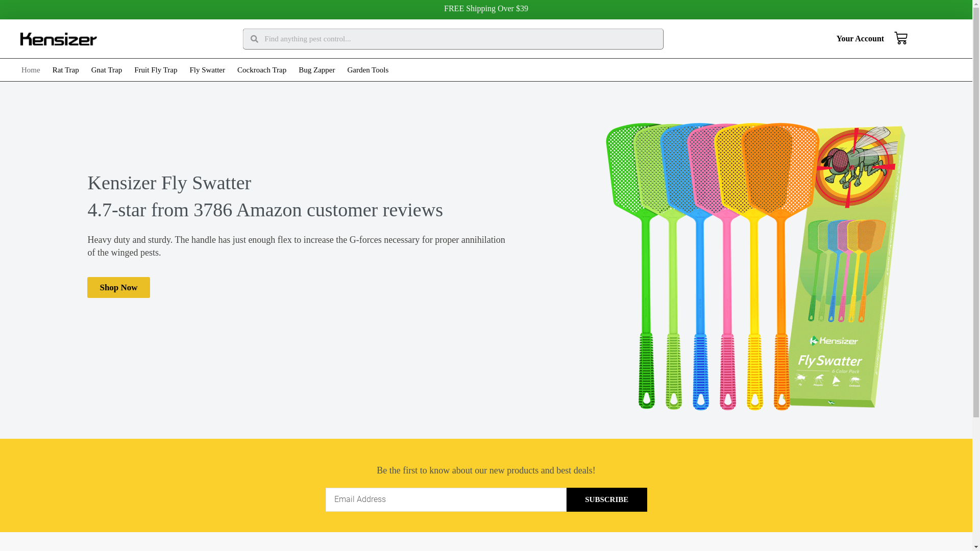Select Fruit Fly Trap in navigation

click(156, 70)
